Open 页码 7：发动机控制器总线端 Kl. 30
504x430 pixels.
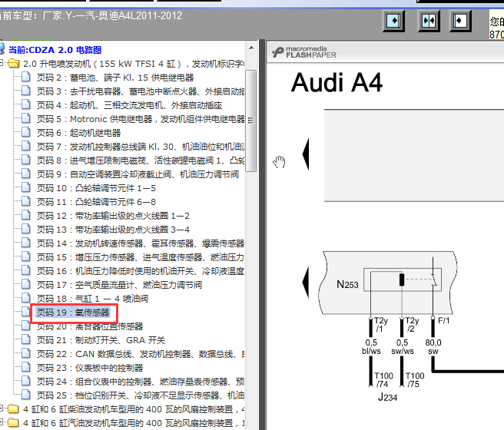click(x=140, y=147)
